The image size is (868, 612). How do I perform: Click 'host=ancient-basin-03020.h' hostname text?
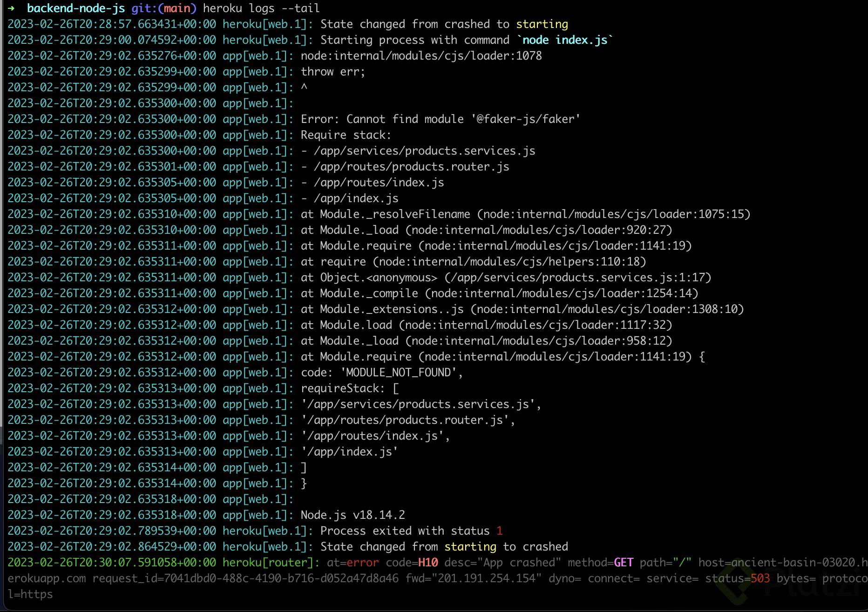click(x=783, y=563)
